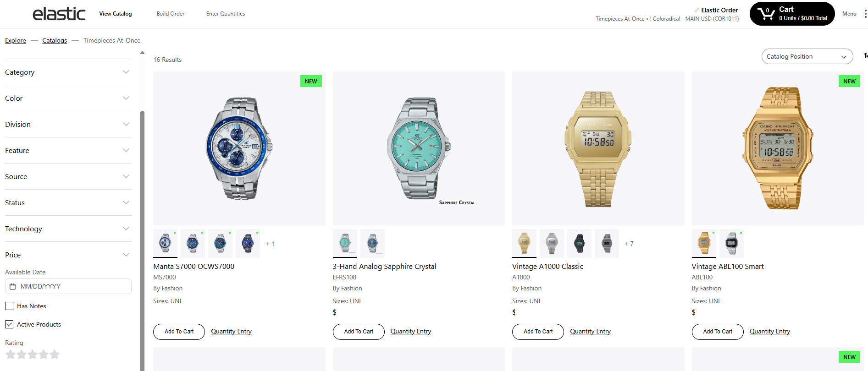Enable the Has Notes checkbox

(9, 306)
